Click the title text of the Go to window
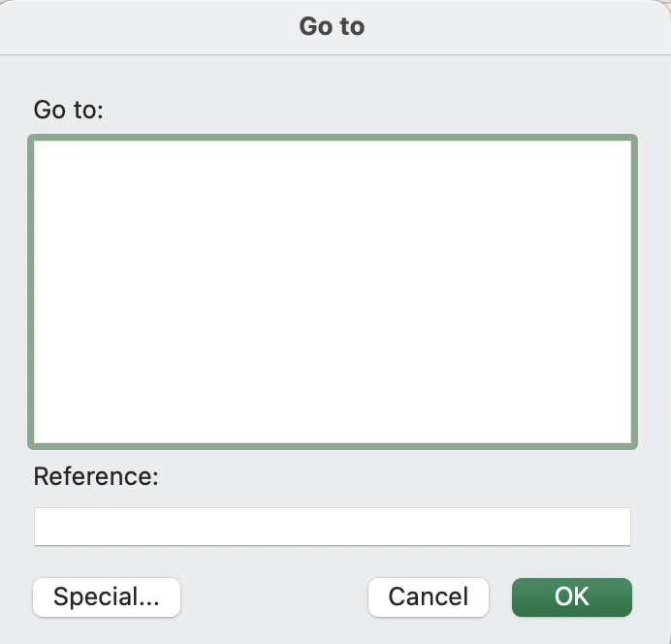671x644 pixels. (x=332, y=26)
